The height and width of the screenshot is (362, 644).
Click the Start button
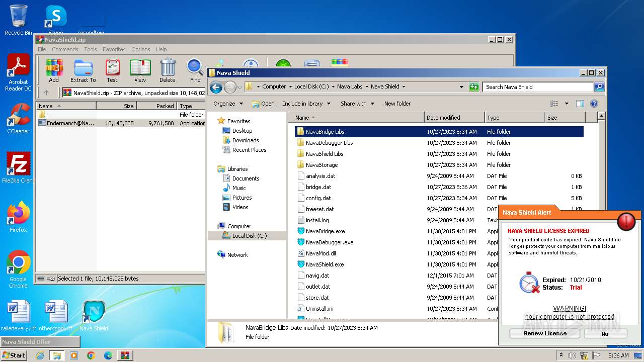point(14,355)
